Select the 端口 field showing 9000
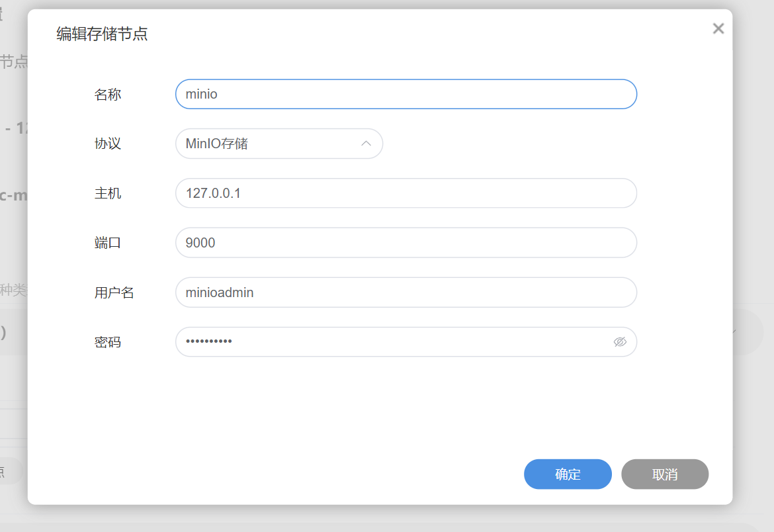This screenshot has width=774, height=532. [406, 243]
